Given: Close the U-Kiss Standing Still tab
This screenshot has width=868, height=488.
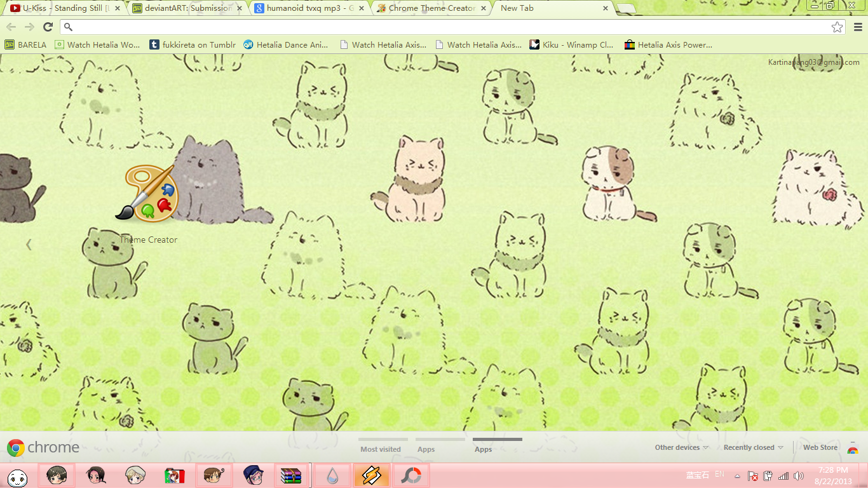Looking at the screenshot, I should (x=117, y=8).
